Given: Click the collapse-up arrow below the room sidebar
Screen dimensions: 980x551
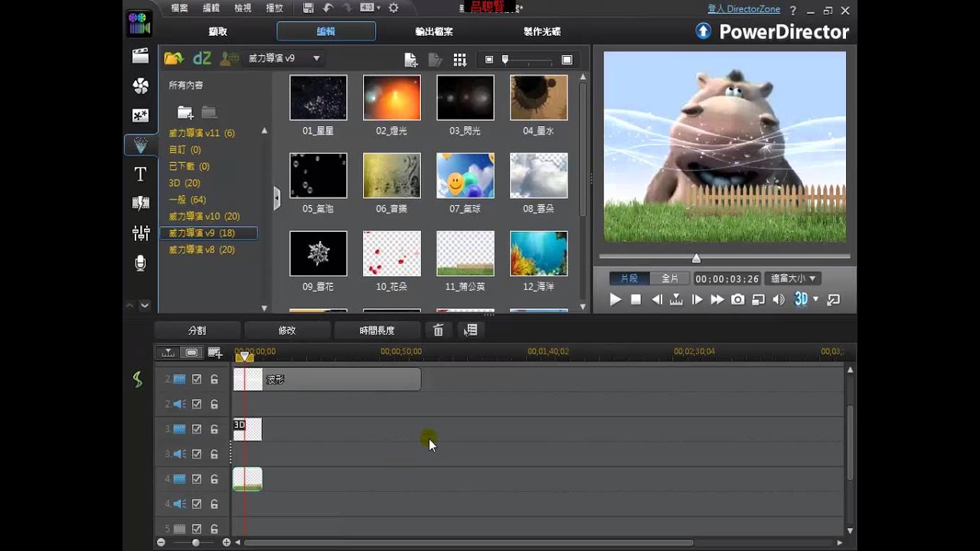Looking at the screenshot, I should tap(129, 305).
